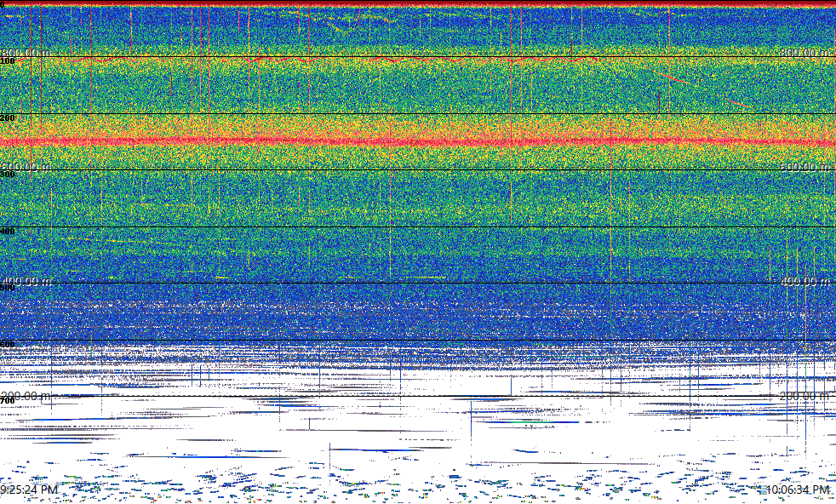Select the depth scale label 700
The width and height of the screenshot is (836, 504).
pyautogui.click(x=8, y=401)
